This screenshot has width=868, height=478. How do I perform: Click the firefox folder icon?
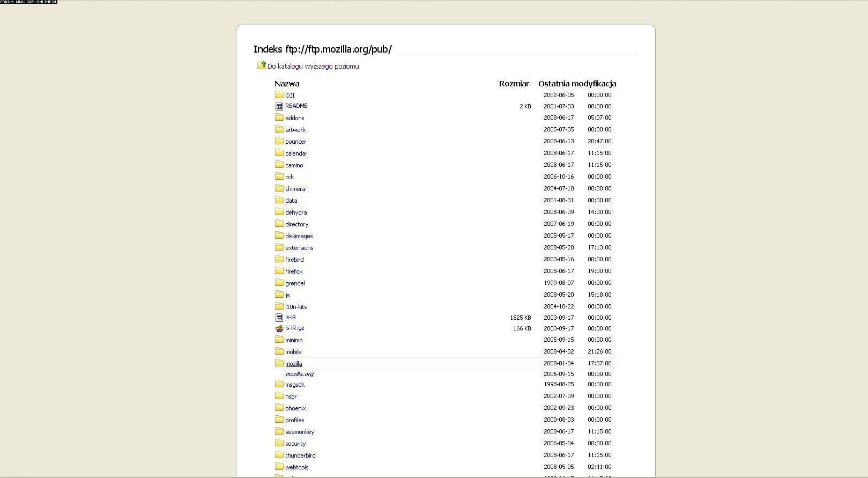(x=279, y=271)
